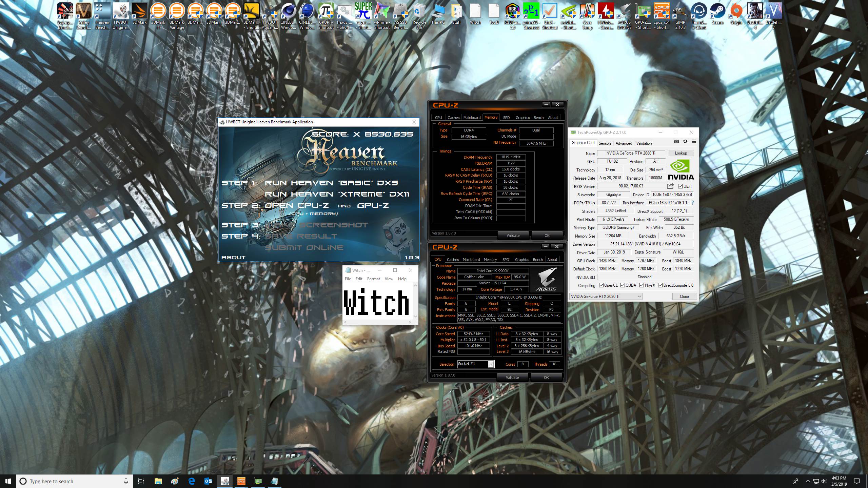Open the Recycle Bin icon

click(419, 16)
